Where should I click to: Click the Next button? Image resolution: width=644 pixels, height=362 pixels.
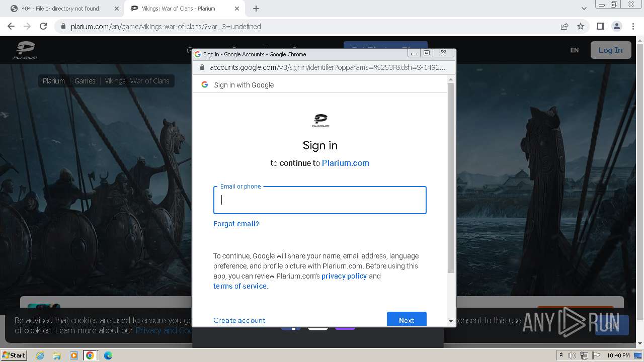(x=407, y=319)
